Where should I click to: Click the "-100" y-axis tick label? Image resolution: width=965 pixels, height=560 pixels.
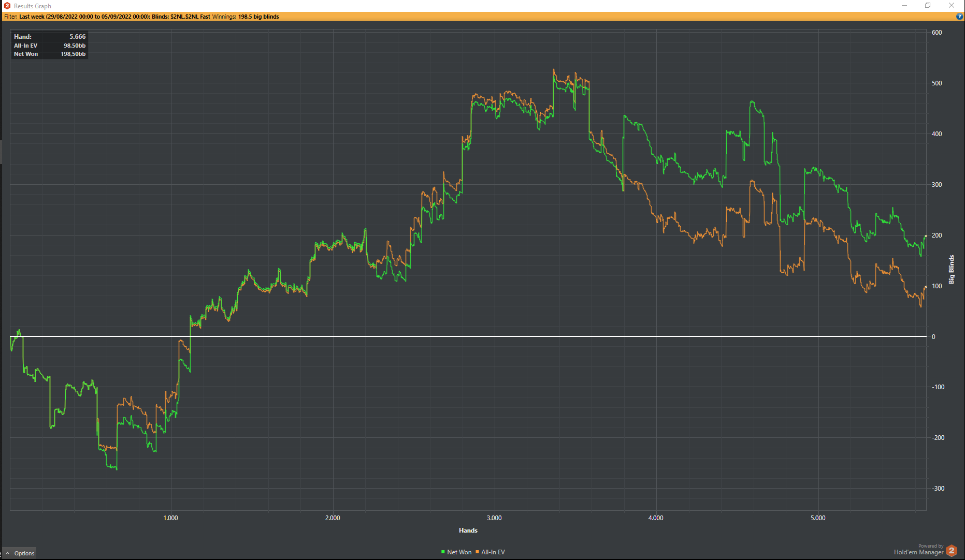pyautogui.click(x=938, y=387)
